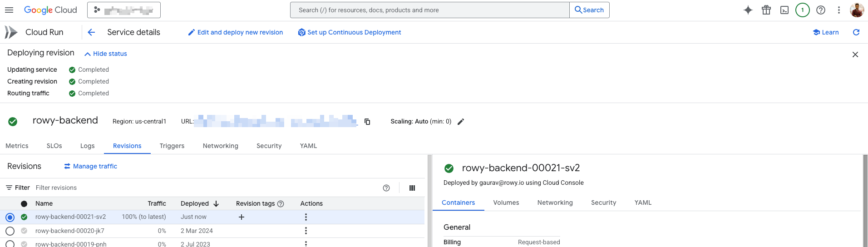Click Manage traffic
This screenshot has height=247, width=868.
coord(91,166)
